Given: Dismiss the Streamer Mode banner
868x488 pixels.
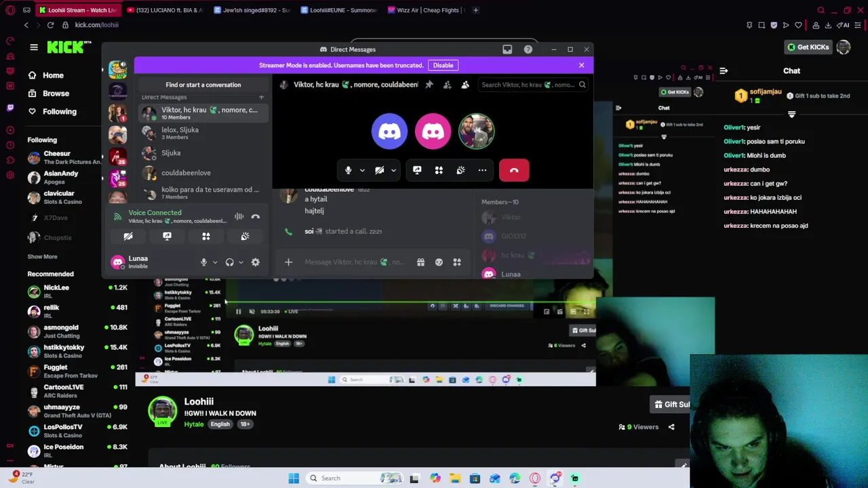Looking at the screenshot, I should pyautogui.click(x=581, y=65).
